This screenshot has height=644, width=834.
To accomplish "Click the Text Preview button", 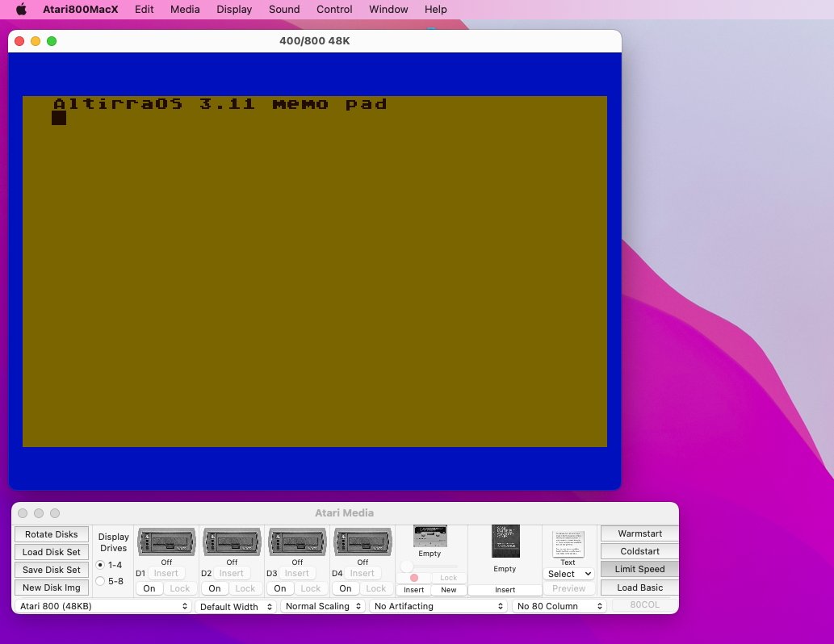I will point(568,588).
